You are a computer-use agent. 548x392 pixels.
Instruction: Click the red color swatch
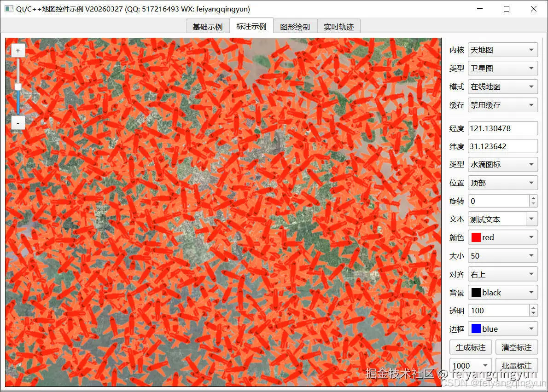[476, 237]
